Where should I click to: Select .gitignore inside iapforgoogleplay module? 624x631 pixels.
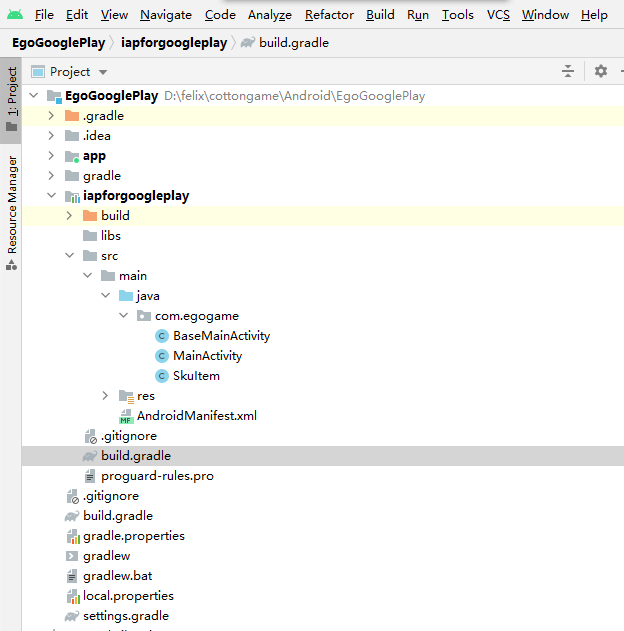(x=120, y=436)
